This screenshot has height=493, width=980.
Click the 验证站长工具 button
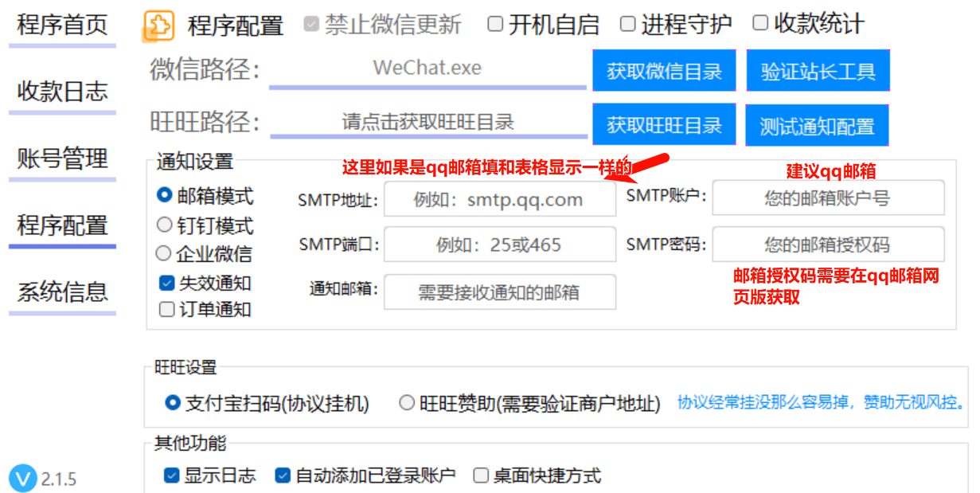818,71
